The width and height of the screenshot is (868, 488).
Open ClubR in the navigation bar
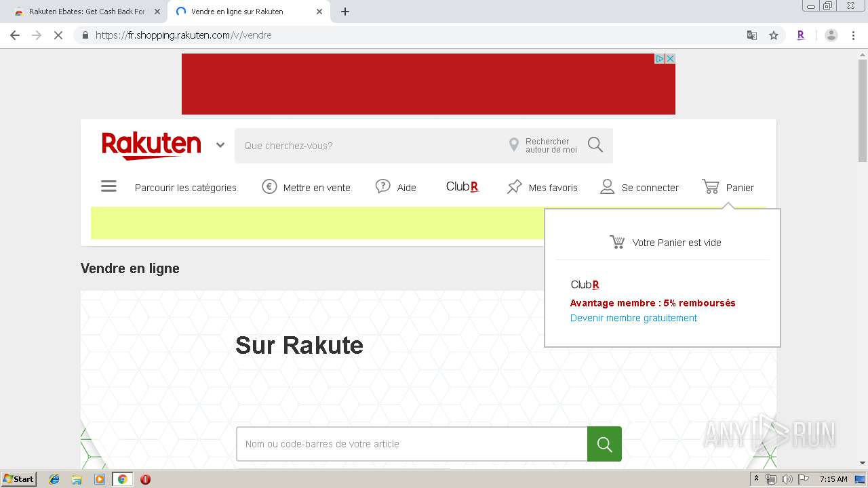pos(462,186)
